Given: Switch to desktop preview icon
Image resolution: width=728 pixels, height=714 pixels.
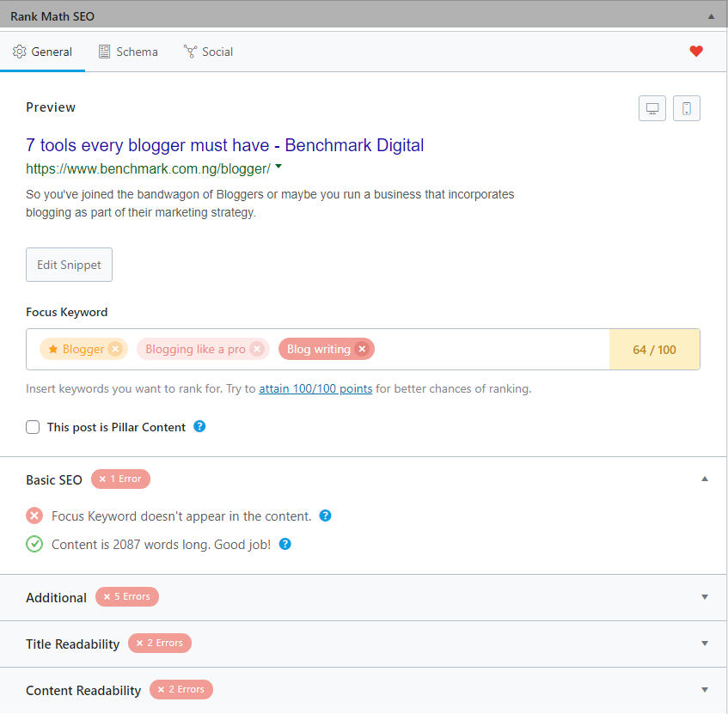Looking at the screenshot, I should pos(652,108).
